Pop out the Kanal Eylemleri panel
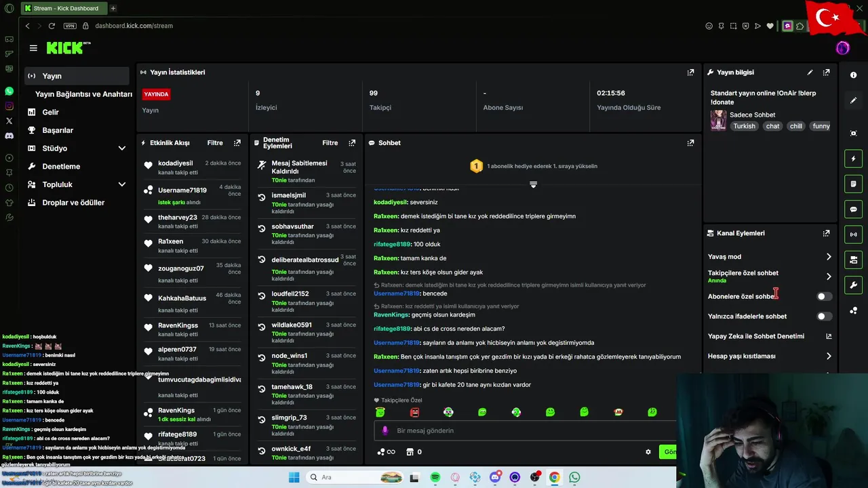This screenshot has width=868, height=488. coord(826,233)
